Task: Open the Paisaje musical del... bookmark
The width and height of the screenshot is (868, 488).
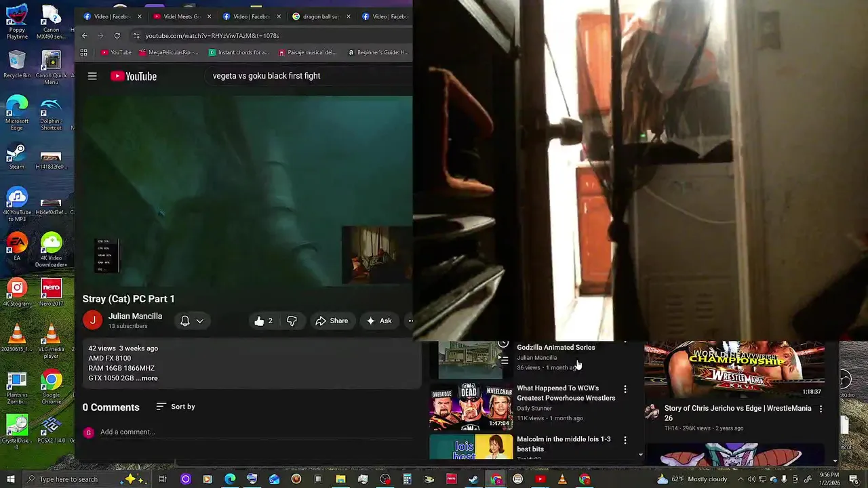Action: tap(308, 52)
